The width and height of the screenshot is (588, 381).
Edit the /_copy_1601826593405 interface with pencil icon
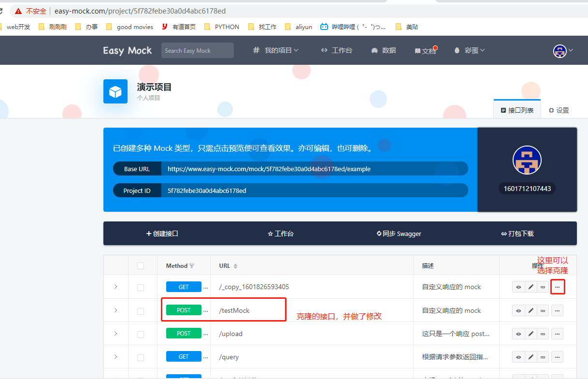(x=531, y=287)
